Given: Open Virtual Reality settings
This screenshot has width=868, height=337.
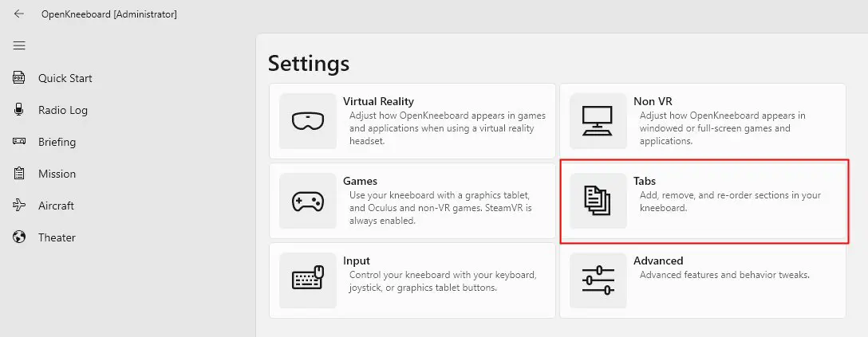Looking at the screenshot, I should point(412,121).
